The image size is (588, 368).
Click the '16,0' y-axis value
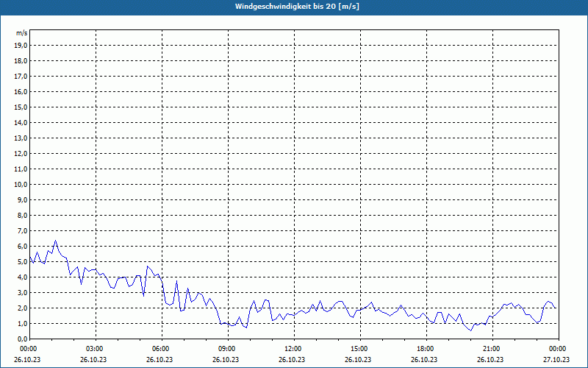click(x=21, y=91)
